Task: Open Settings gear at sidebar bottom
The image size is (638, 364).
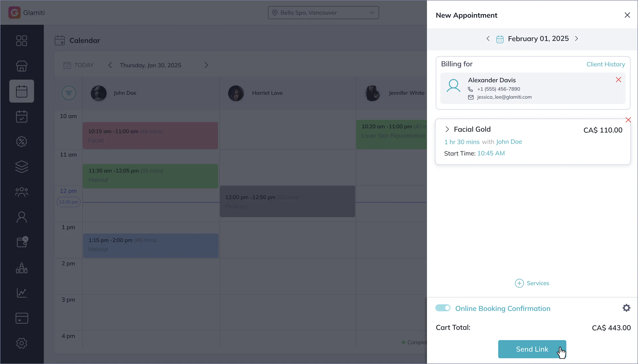Action: pyautogui.click(x=21, y=343)
